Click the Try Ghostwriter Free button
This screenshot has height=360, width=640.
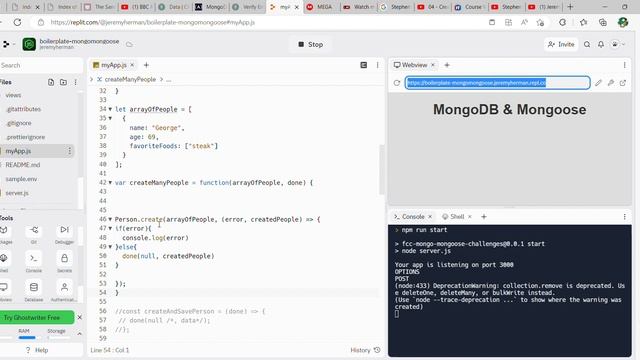tap(36, 317)
